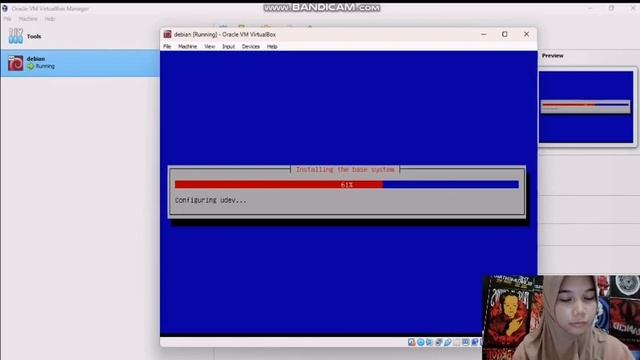The image size is (640, 360).
Task: Click the Preview panel header label
Action: pos(553,56)
